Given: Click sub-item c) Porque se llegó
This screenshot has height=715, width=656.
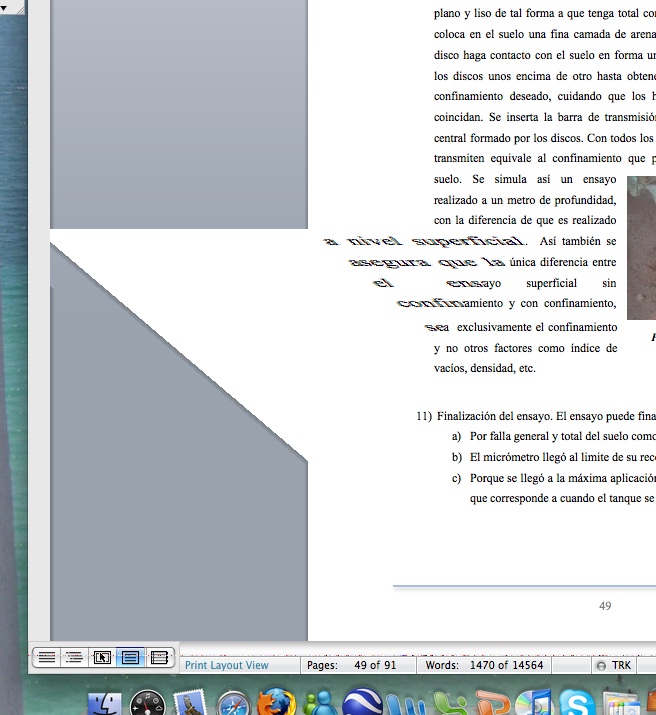Looking at the screenshot, I should [x=553, y=478].
